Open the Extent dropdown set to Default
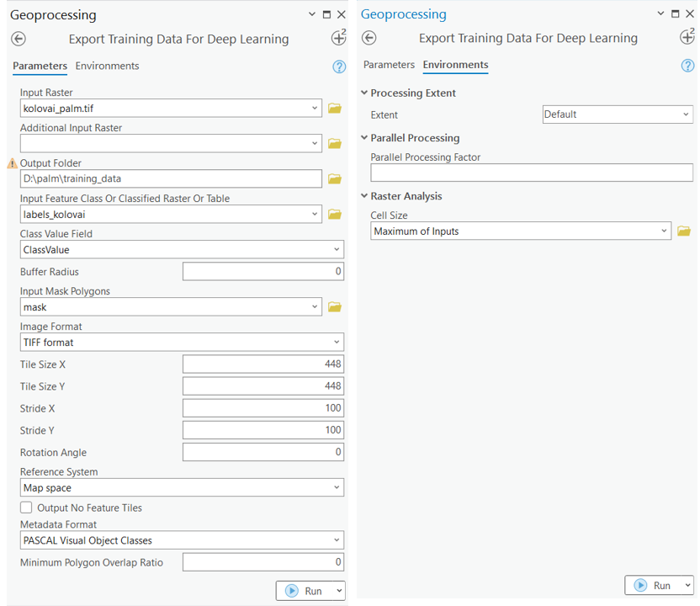Image resolution: width=700 pixels, height=606 pixels. point(617,114)
